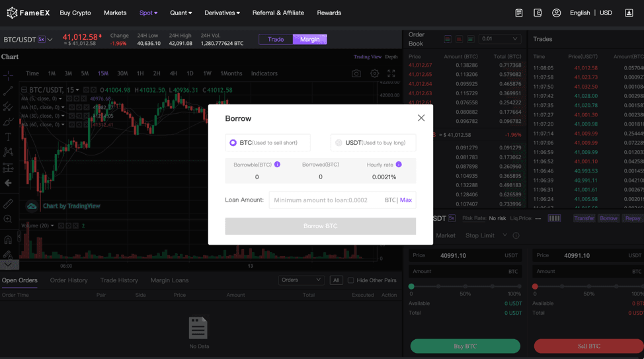Open the Derivatives menu

coord(222,13)
